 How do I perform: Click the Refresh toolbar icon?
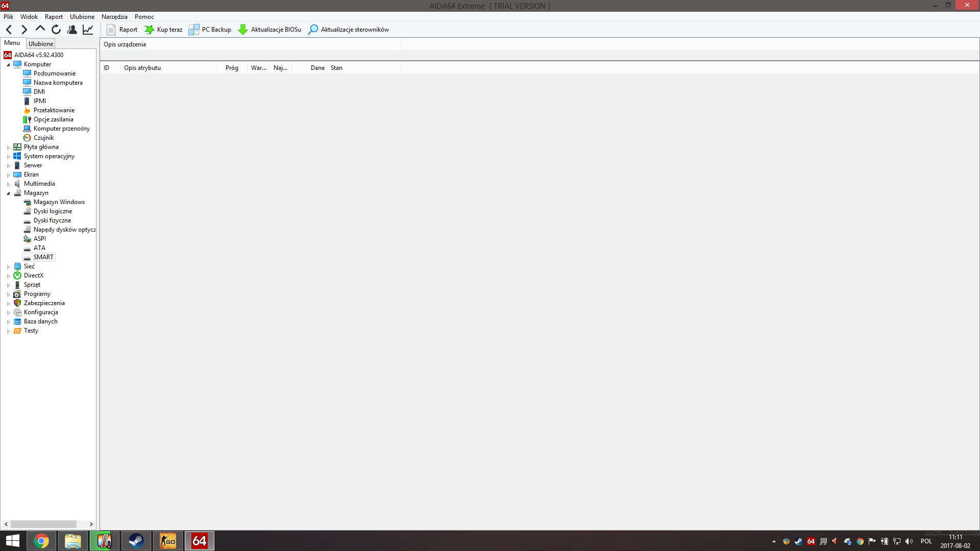point(56,30)
